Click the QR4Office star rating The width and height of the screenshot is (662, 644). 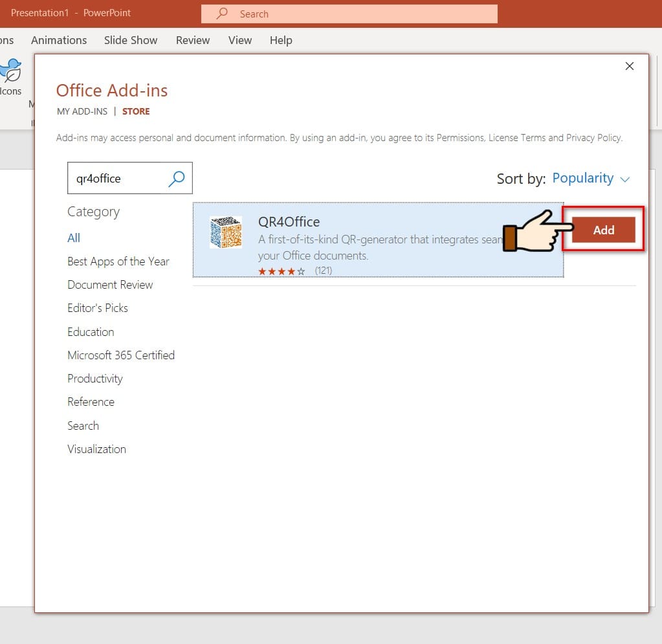[281, 271]
